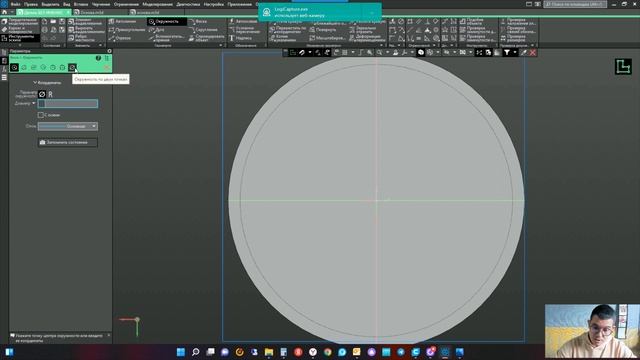Expand the Элементы ribbon group

pyautogui.click(x=100, y=45)
